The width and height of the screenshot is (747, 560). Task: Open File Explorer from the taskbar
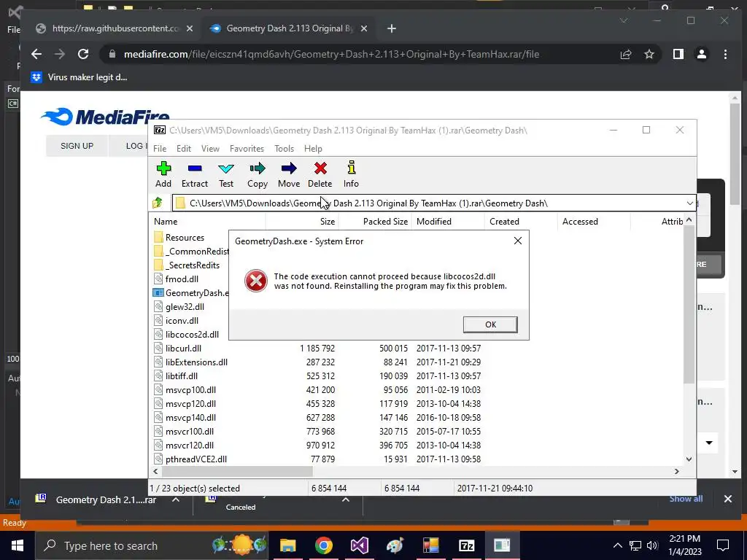coord(287,545)
